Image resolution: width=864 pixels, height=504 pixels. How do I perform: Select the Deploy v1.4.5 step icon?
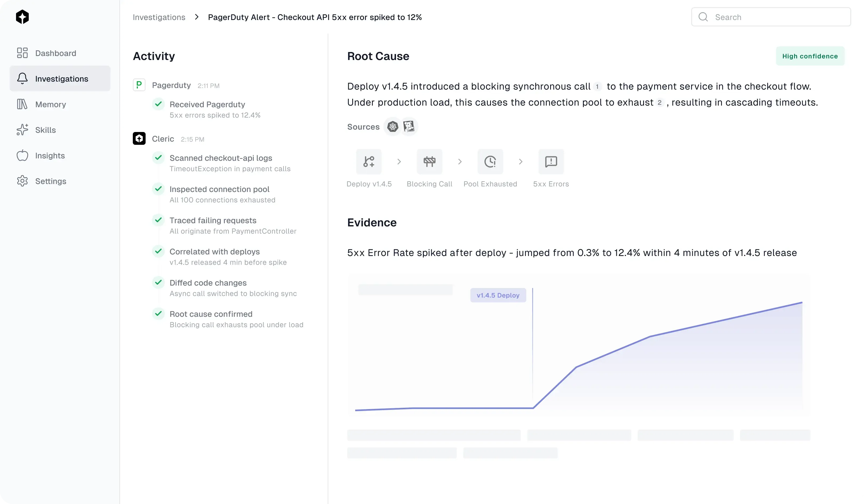pyautogui.click(x=369, y=162)
